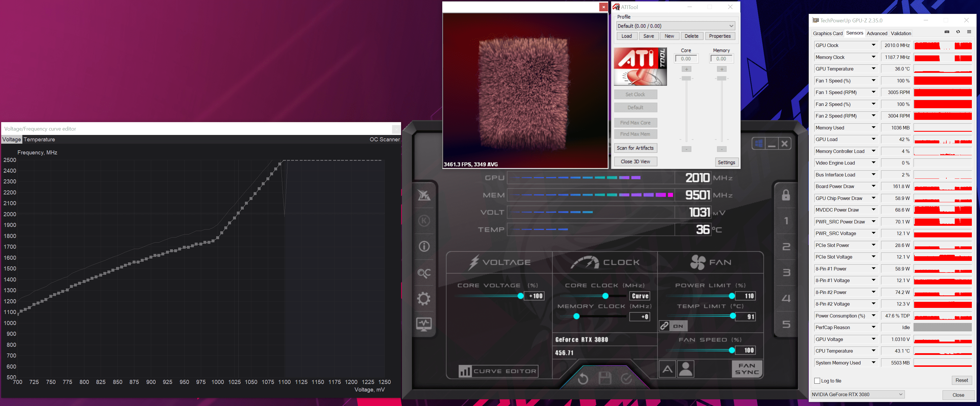Viewport: 980px width, 406px height.
Task: Click the Curve Editor button
Action: point(498,371)
